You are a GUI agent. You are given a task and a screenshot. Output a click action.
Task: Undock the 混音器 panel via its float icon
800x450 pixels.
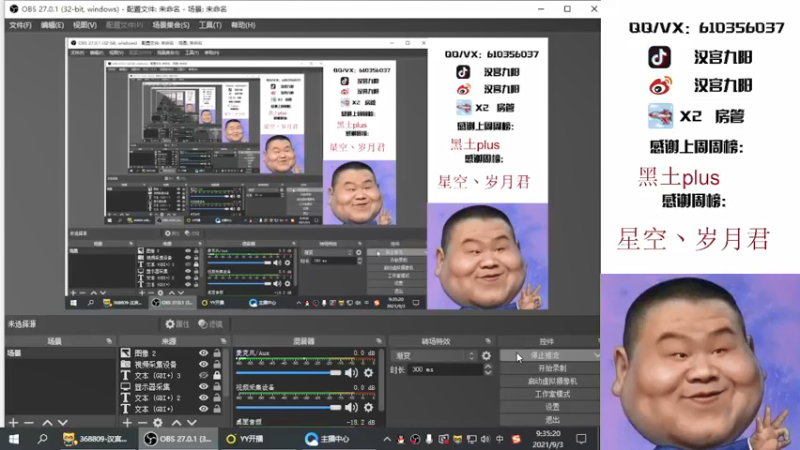click(x=378, y=341)
